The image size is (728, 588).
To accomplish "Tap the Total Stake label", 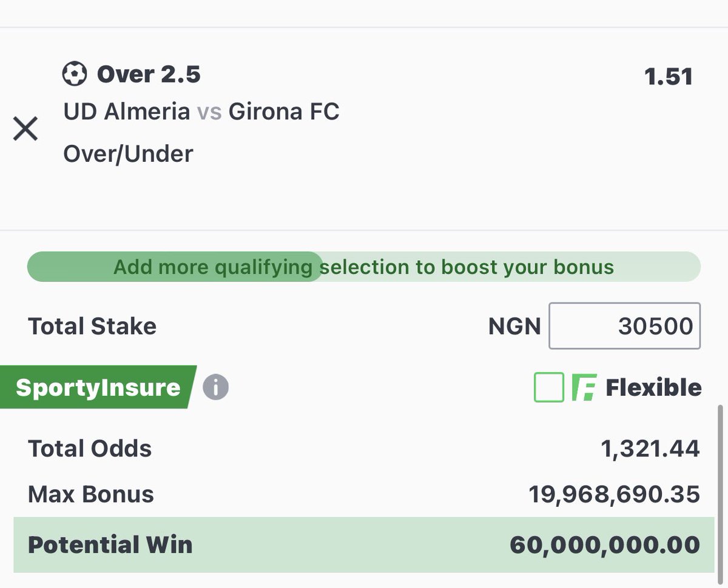I will (x=92, y=326).
